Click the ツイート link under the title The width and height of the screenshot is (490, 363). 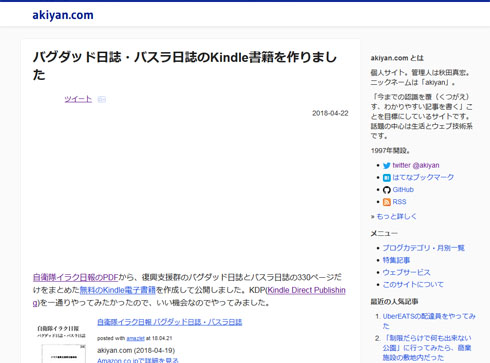coord(78,99)
